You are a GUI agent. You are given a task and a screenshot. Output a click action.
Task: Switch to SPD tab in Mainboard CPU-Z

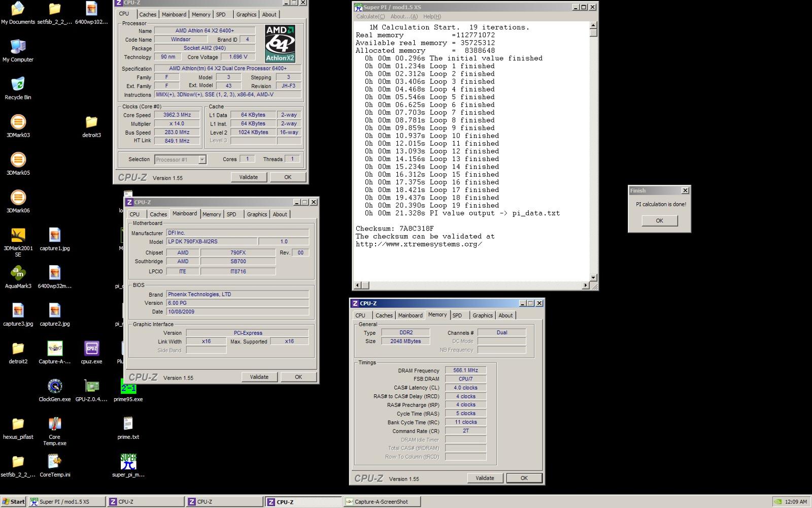click(231, 214)
